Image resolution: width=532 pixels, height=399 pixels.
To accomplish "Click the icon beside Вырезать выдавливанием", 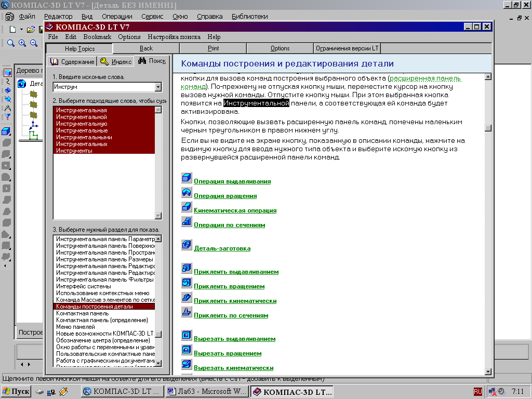I will click(x=187, y=335).
